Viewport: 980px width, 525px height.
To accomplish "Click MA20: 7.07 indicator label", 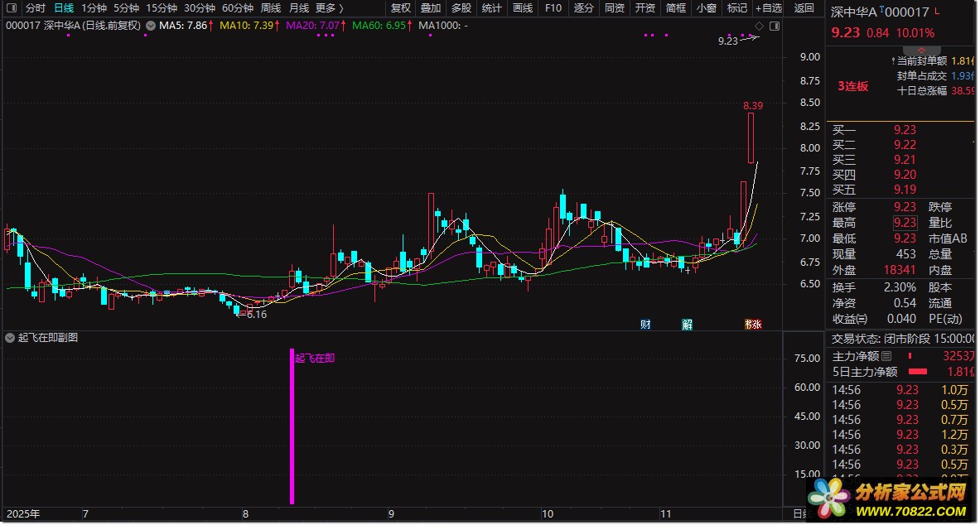I will (316, 26).
